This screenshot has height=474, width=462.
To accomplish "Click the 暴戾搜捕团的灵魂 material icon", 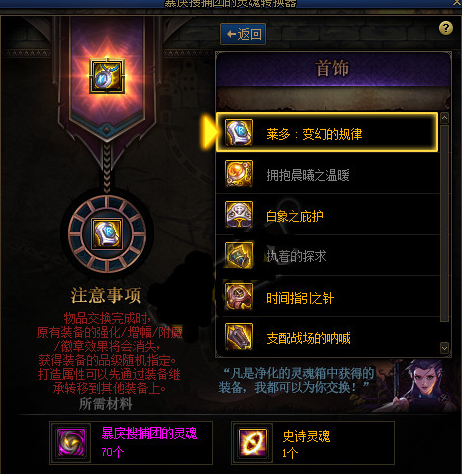I will pos(71,443).
